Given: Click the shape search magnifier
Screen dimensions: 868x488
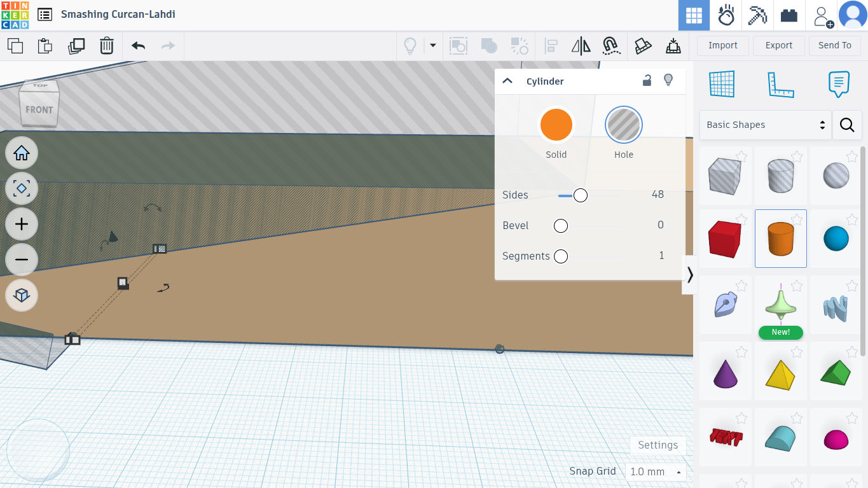Looking at the screenshot, I should point(847,125).
